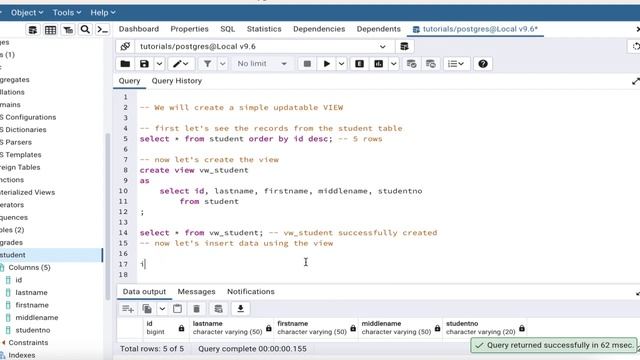Screen dimensions: 640x360
Task: Click the save data changes icon
Action: coord(218,309)
